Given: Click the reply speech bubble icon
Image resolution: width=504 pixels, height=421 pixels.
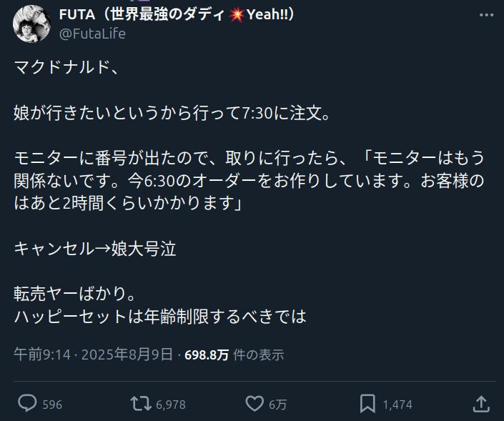Looking at the screenshot, I should [27, 404].
